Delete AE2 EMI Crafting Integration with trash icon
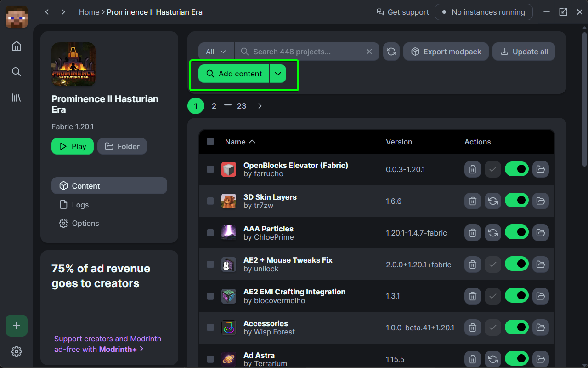 (472, 296)
